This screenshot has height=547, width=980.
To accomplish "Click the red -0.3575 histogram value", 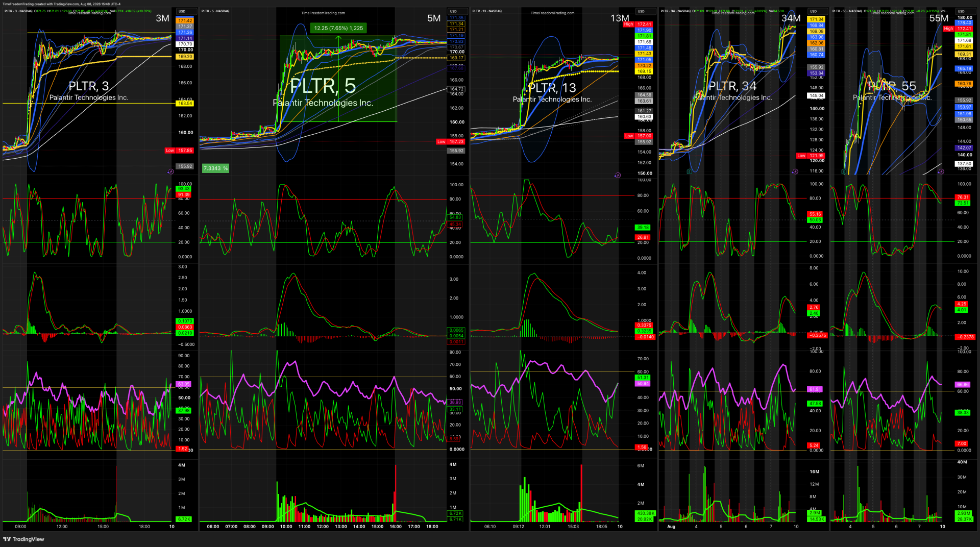I will pos(818,336).
